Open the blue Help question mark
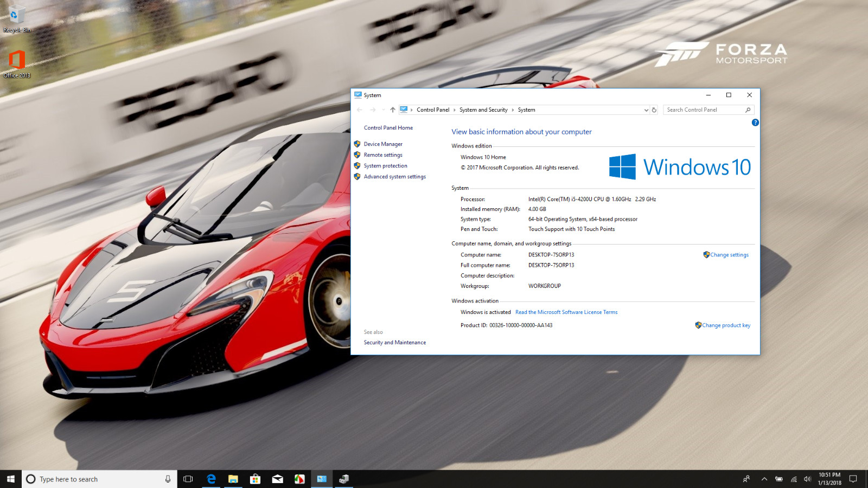This screenshot has width=868, height=488. click(x=755, y=123)
